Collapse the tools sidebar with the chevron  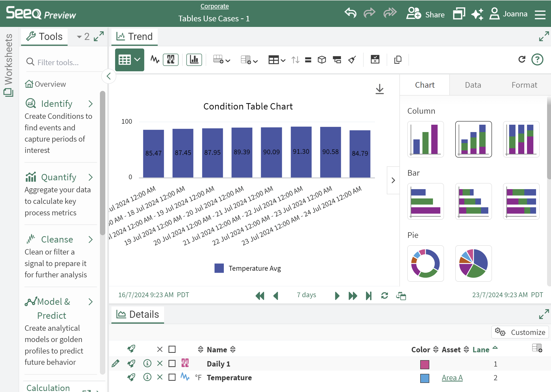(x=109, y=76)
